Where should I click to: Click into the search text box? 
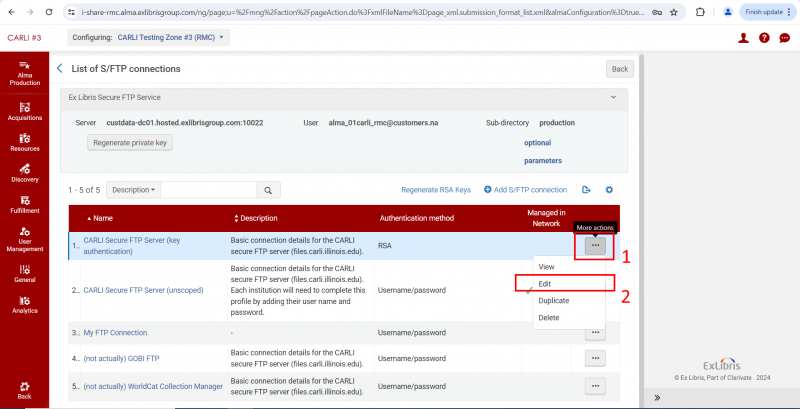(x=209, y=190)
